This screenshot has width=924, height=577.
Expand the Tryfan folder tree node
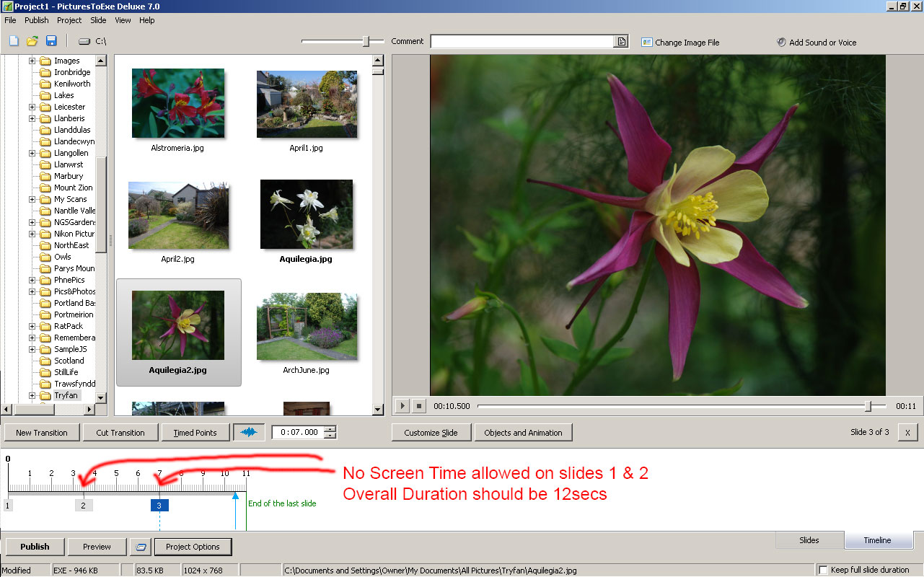tap(32, 395)
